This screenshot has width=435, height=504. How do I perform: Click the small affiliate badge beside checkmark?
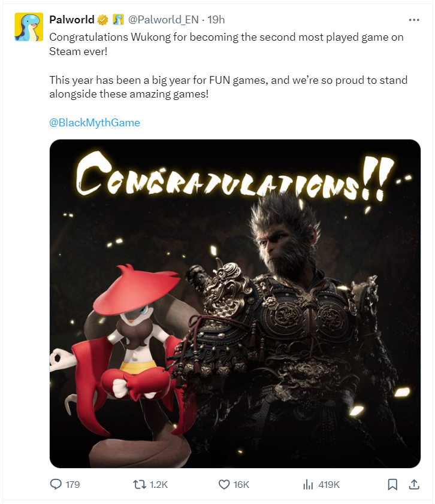click(118, 20)
